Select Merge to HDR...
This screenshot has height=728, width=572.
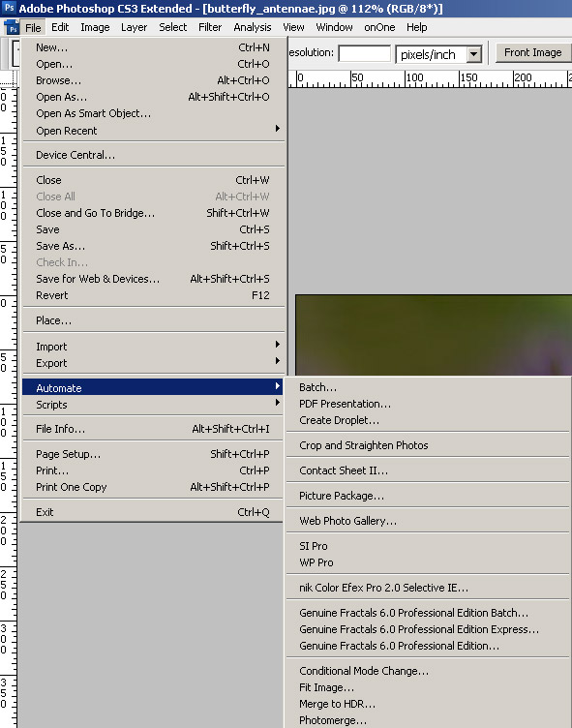tap(428, 705)
